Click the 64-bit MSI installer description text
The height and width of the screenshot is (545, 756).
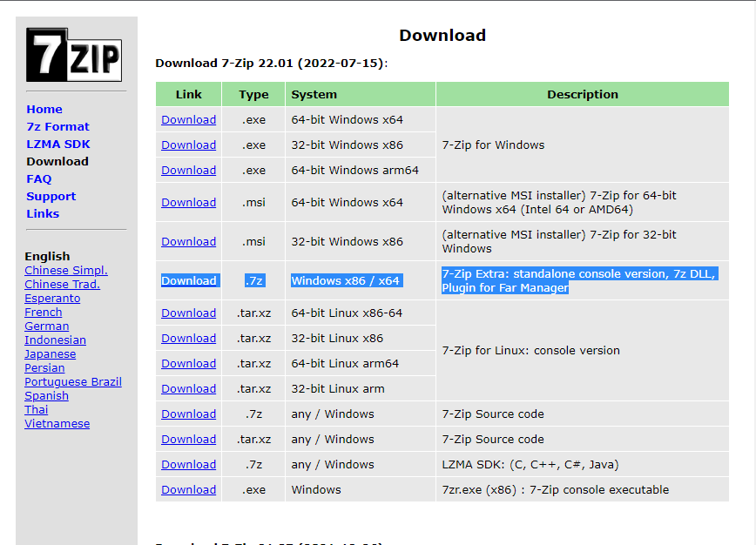pyautogui.click(x=559, y=202)
